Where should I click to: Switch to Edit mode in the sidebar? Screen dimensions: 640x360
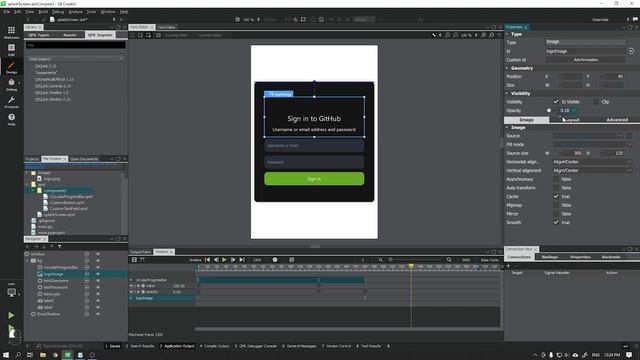point(11,49)
